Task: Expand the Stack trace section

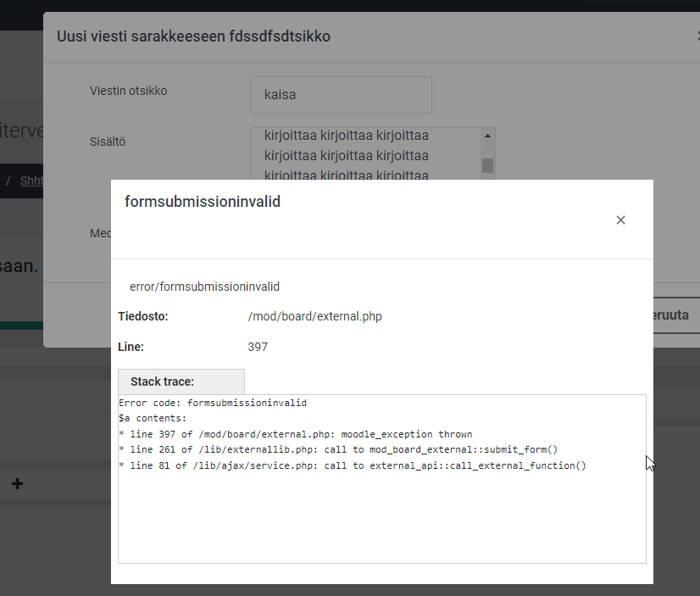Action: [181, 381]
